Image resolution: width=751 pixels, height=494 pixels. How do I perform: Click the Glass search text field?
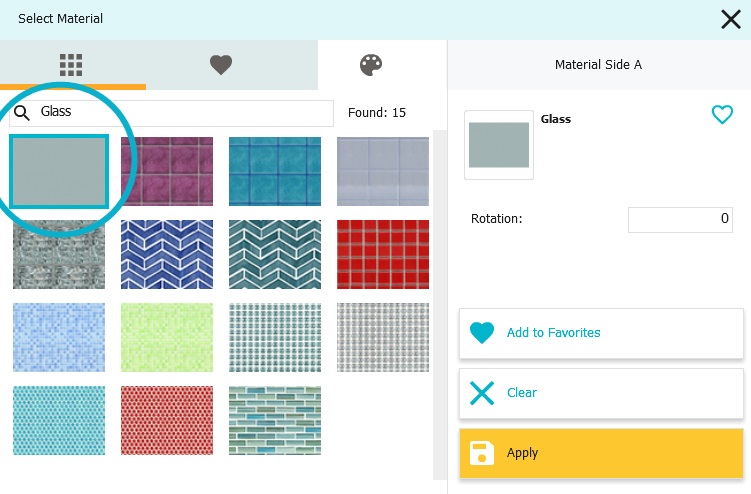click(171, 113)
